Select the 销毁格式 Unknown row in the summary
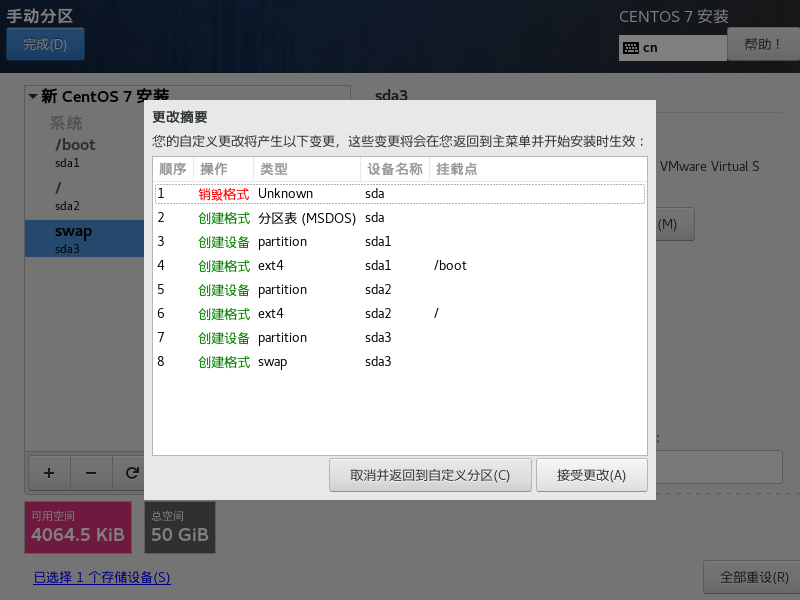 (300, 193)
